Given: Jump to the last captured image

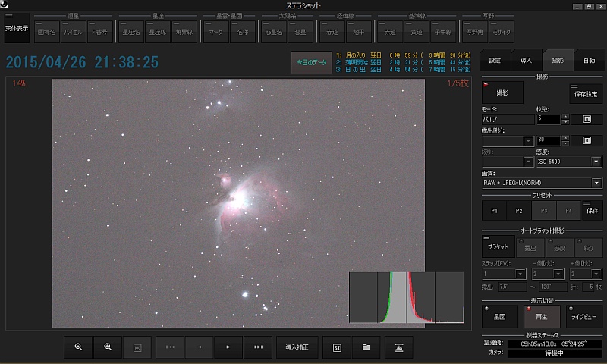Looking at the screenshot, I should click(258, 347).
